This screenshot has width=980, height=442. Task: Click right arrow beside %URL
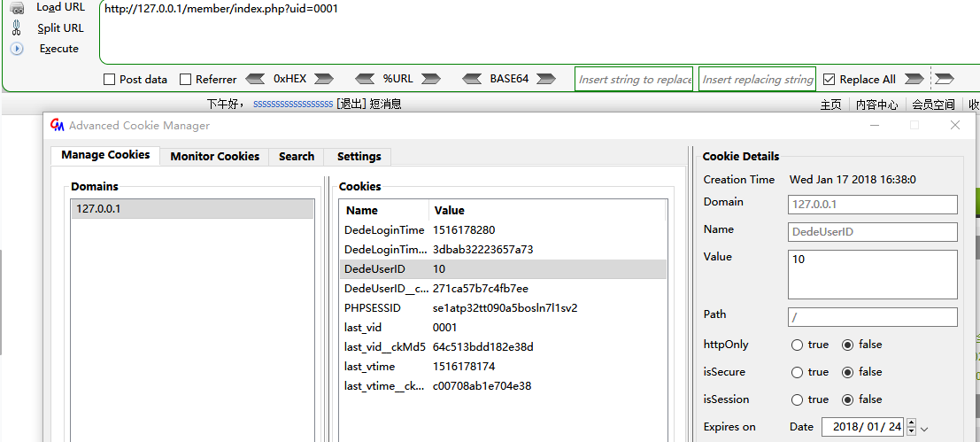tap(430, 79)
